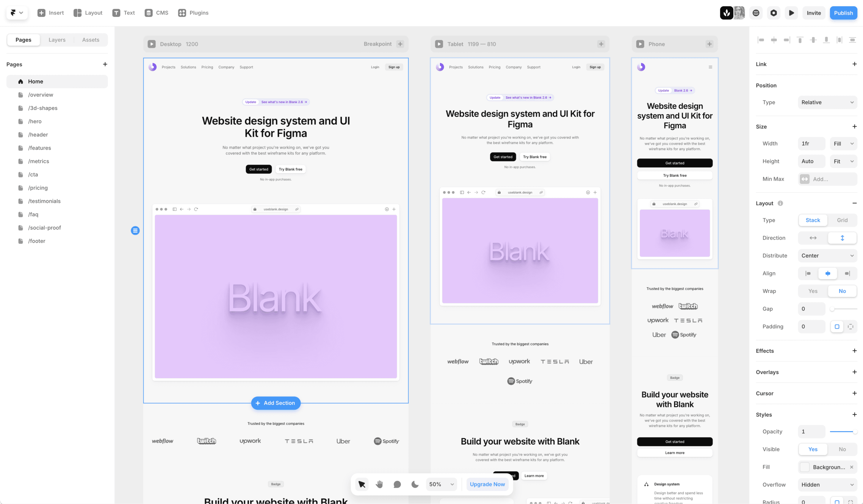This screenshot has width=863, height=504.
Task: Set Visible to No
Action: pyautogui.click(x=843, y=449)
